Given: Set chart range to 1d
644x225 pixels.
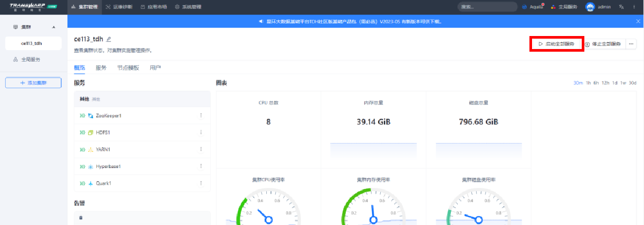Looking at the screenshot, I should pyautogui.click(x=615, y=83).
